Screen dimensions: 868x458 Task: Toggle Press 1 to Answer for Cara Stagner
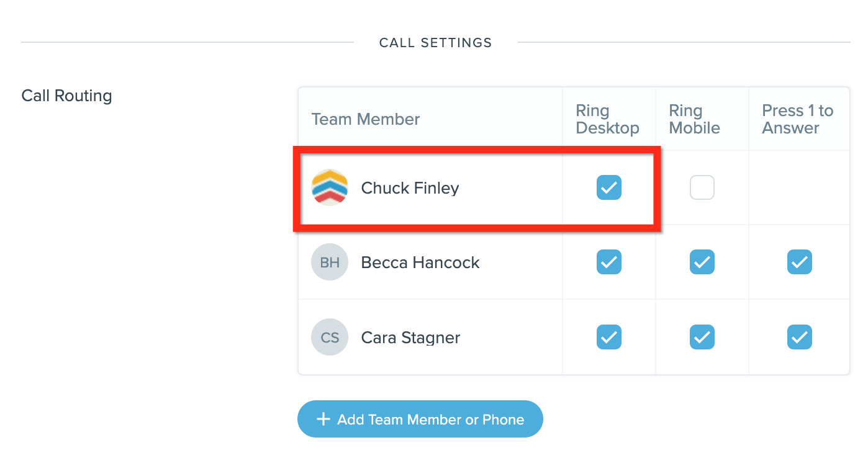click(800, 338)
